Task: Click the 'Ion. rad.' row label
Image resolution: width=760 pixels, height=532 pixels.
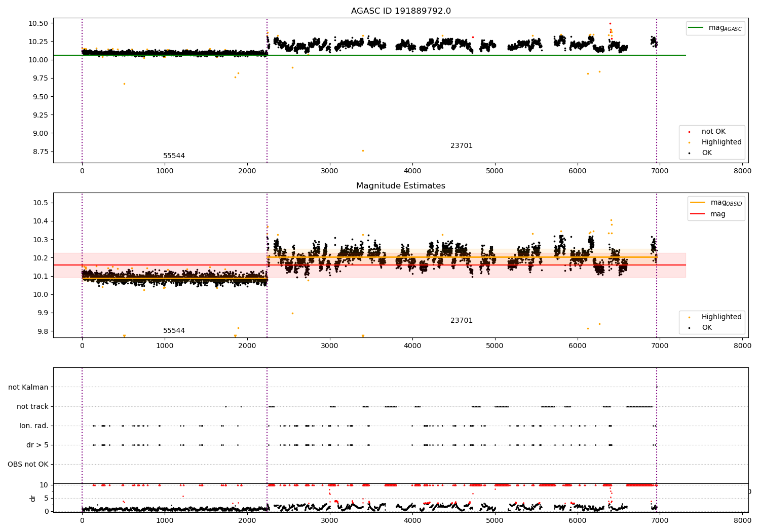Action: coord(34,426)
